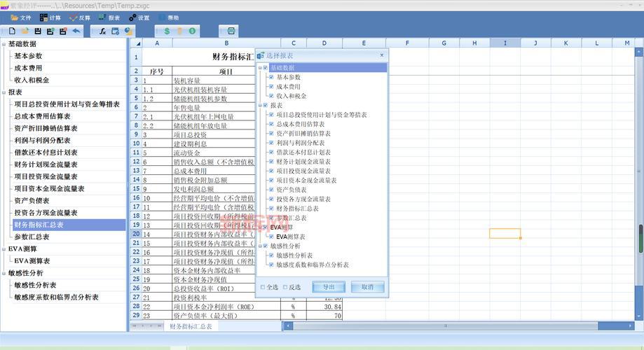The image size is (644, 350).
Task: Collapse 报表 group in the left sidebar
Action: [4, 92]
